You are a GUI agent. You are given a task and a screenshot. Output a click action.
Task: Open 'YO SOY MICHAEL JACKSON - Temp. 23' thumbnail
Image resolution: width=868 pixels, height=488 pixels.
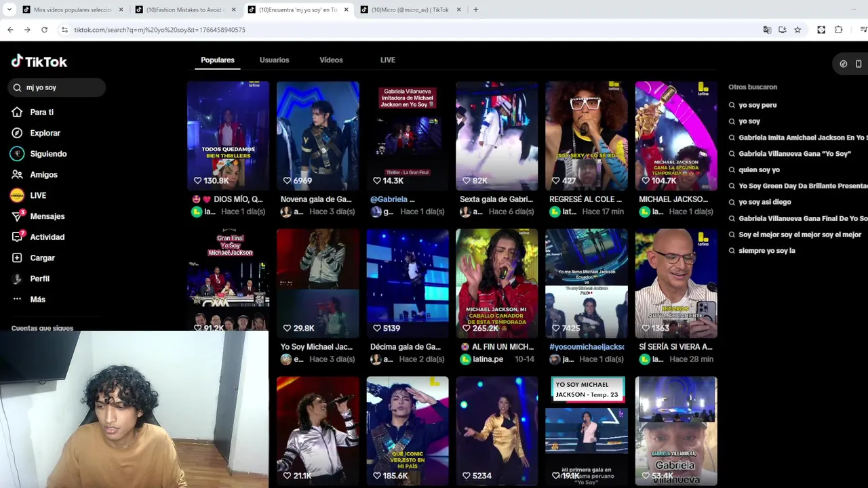(586, 431)
